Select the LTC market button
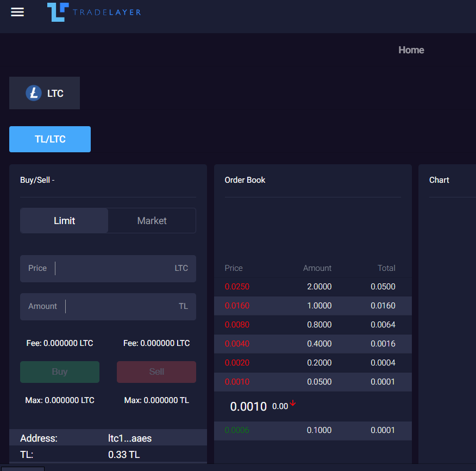 [45, 93]
